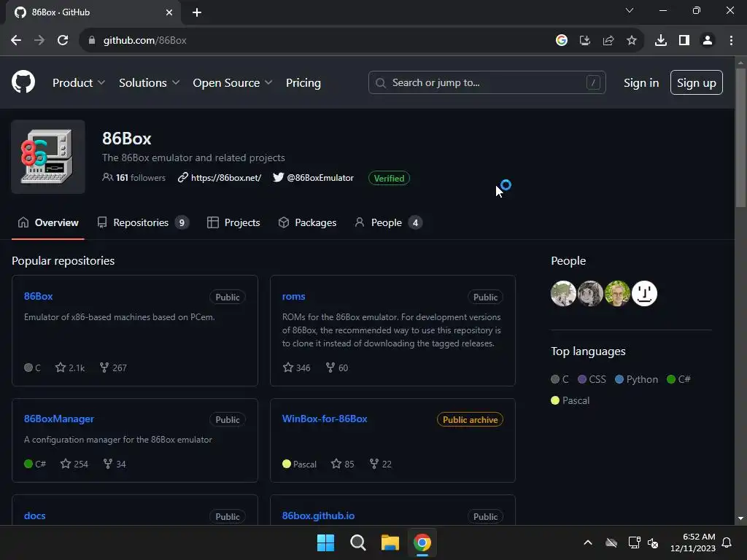Open Chrome downloads icon
747x560 pixels.
click(x=660, y=41)
